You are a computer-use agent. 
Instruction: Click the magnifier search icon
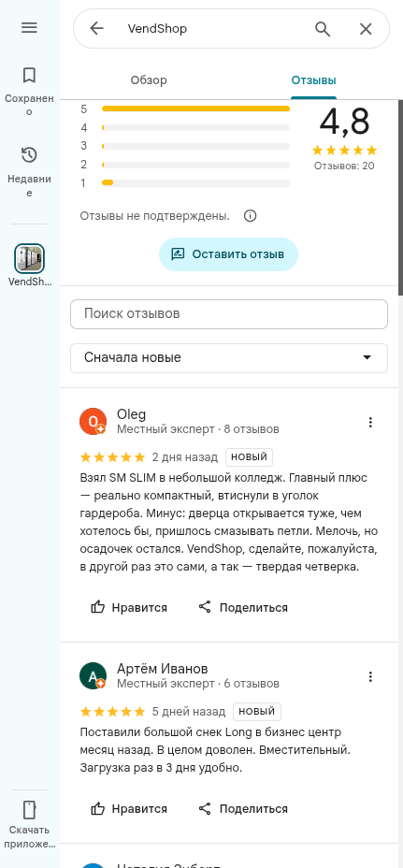tap(323, 29)
